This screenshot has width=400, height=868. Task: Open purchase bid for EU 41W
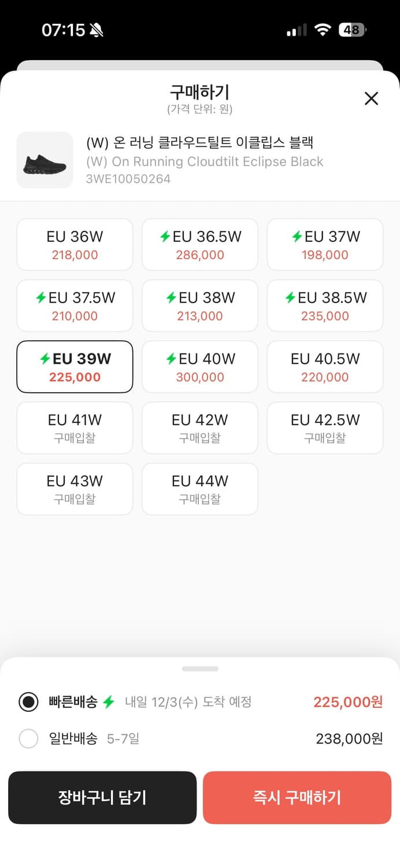tap(75, 428)
